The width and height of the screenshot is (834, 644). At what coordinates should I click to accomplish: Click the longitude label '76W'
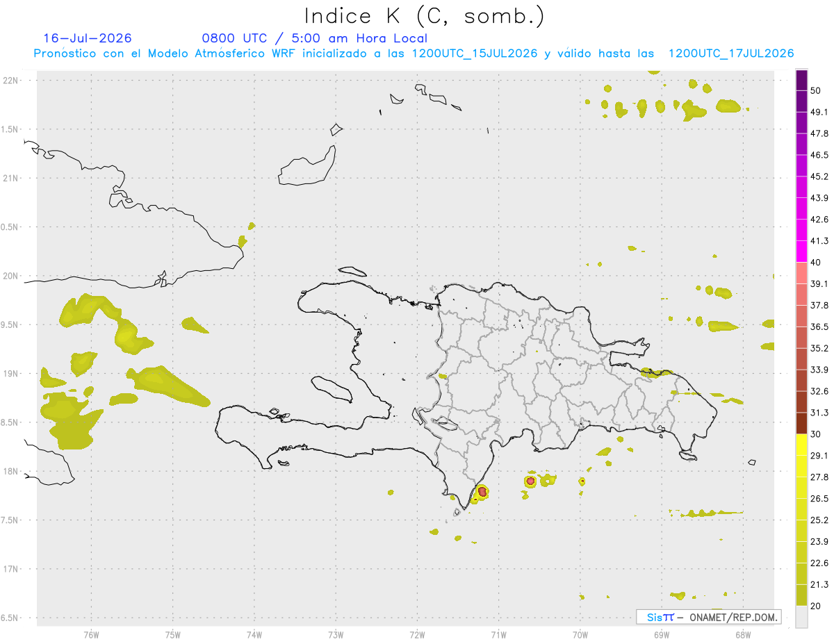(x=91, y=634)
